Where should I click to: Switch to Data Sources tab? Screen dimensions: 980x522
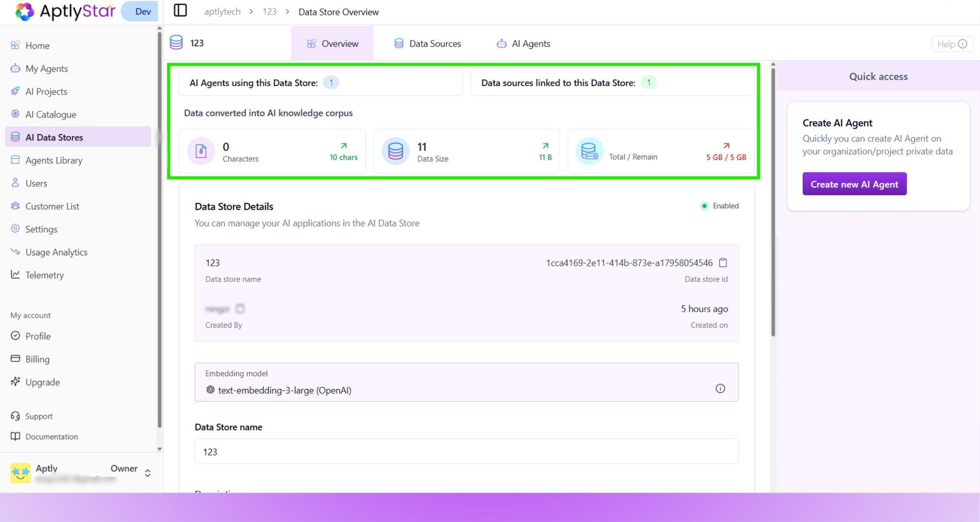[x=428, y=44]
